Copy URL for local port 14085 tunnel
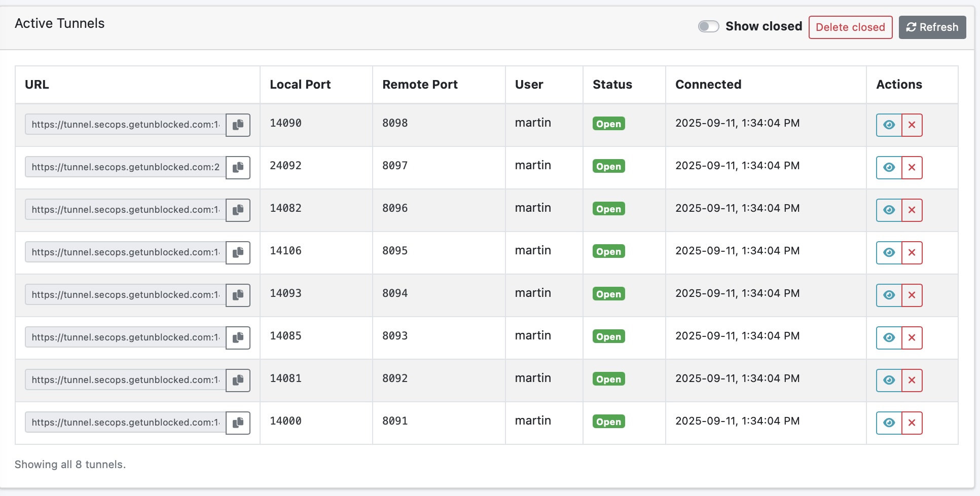This screenshot has width=980, height=496. [238, 337]
